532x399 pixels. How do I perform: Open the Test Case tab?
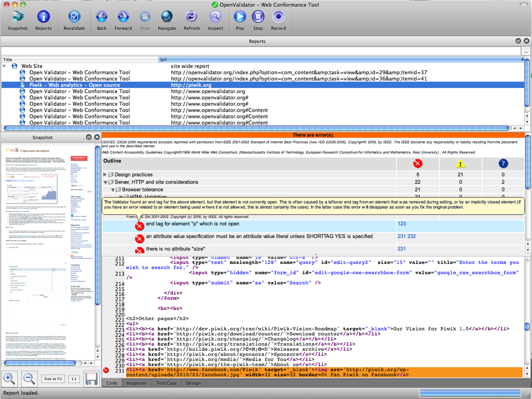pyautogui.click(x=166, y=383)
